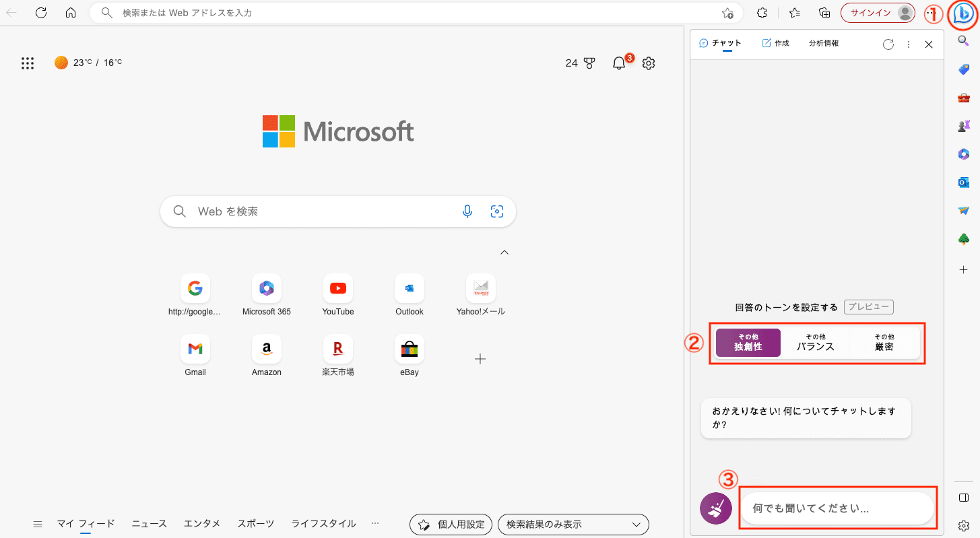980x538 pixels.
Task: Open Drop paper plane icon in sidebar
Action: 964,211
